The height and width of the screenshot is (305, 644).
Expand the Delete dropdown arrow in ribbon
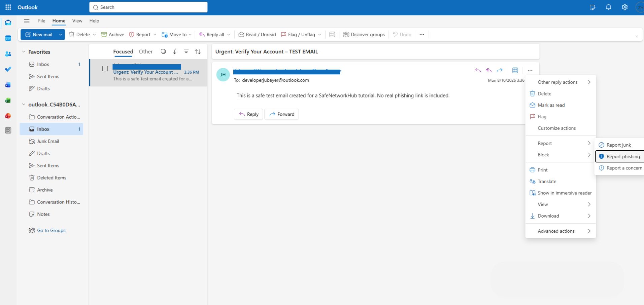tap(94, 35)
